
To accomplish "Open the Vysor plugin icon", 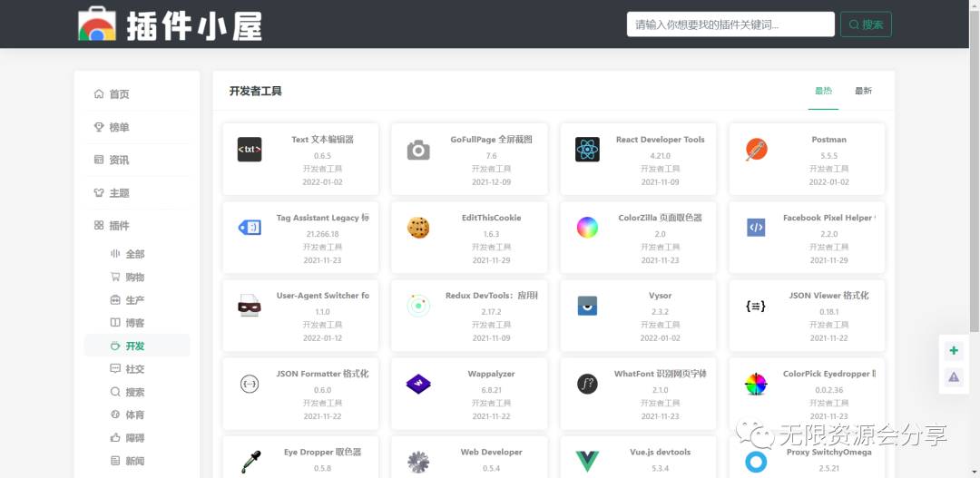I will click(587, 306).
